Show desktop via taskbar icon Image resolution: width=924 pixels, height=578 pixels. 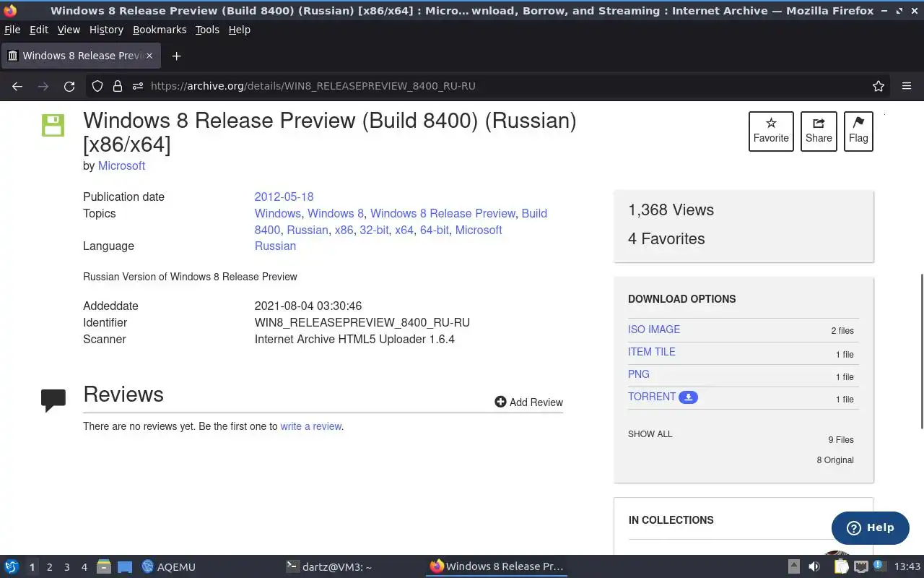click(125, 566)
